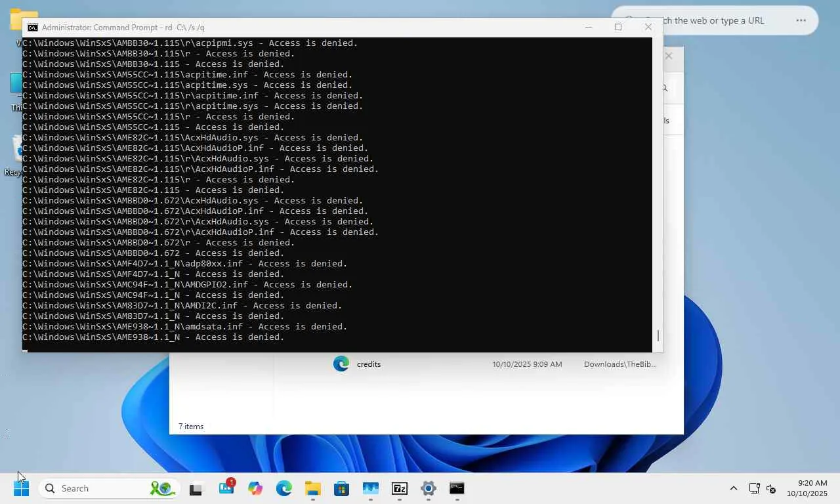Close the Administrator Command Prompt window
Image resolution: width=840 pixels, height=504 pixels.
[x=648, y=27]
